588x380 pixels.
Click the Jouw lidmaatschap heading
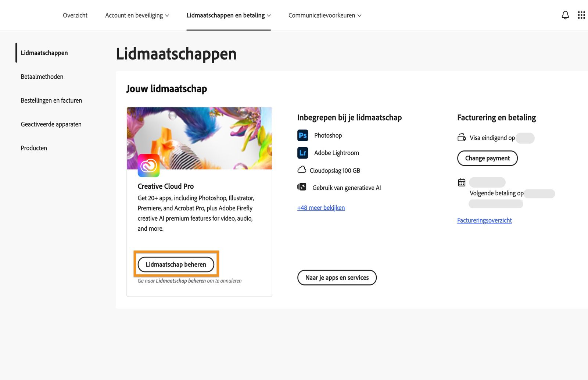tap(167, 89)
